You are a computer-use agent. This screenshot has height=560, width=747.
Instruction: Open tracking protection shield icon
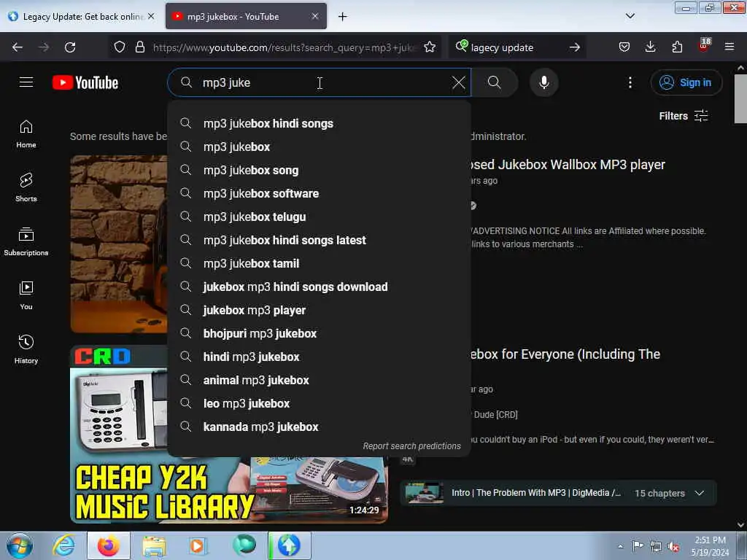coord(120,47)
